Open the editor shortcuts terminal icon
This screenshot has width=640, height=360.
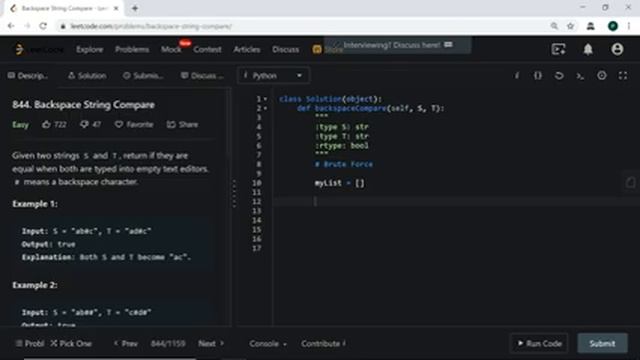[580, 76]
